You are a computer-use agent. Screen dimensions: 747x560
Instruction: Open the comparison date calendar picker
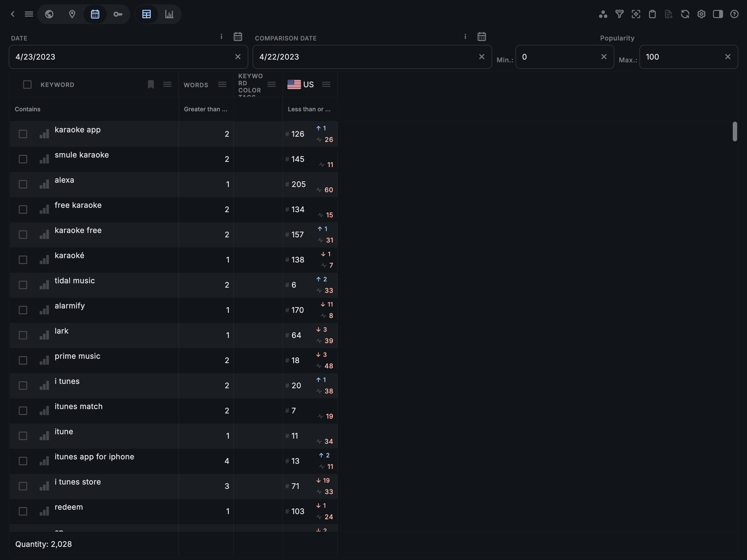tap(482, 36)
